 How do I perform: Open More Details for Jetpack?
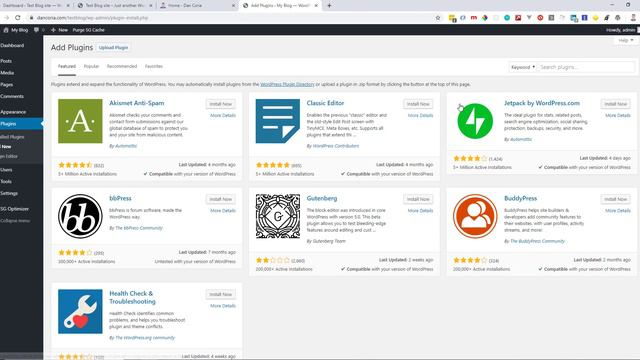(618, 116)
